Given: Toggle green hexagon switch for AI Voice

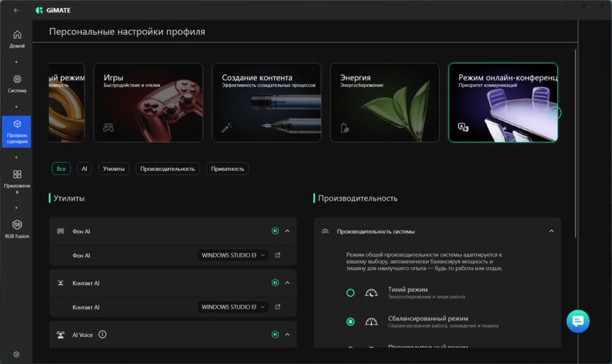Looking at the screenshot, I should [275, 334].
